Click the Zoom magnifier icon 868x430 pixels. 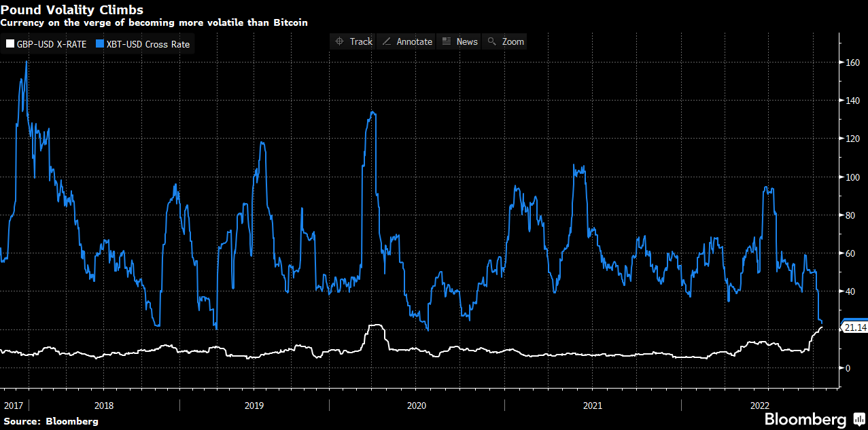tap(492, 42)
